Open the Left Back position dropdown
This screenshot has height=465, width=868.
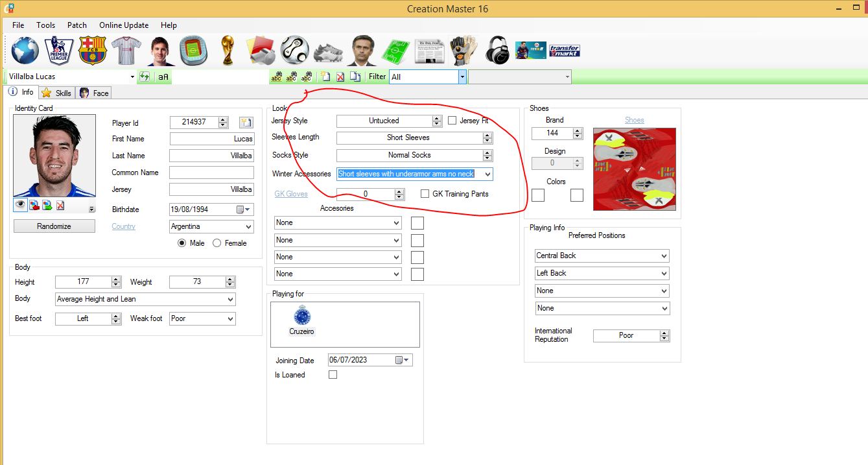[x=664, y=274]
